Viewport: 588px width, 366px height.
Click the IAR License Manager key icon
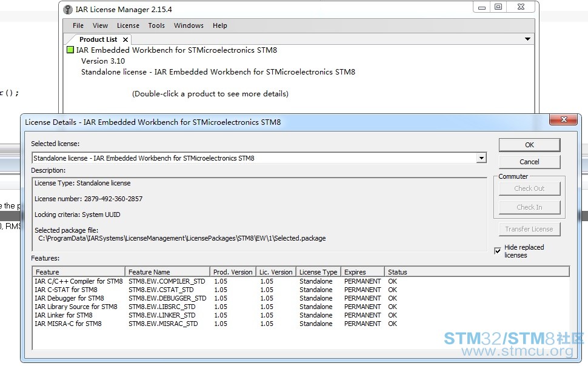[x=68, y=9]
